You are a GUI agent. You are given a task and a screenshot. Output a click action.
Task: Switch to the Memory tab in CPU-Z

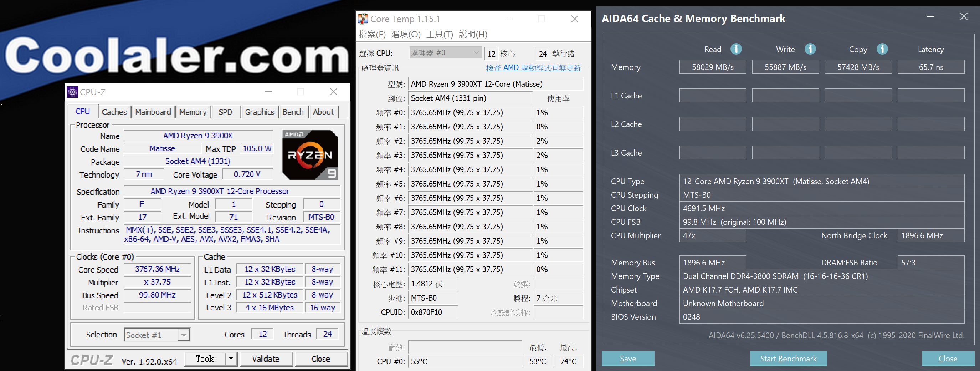point(193,112)
